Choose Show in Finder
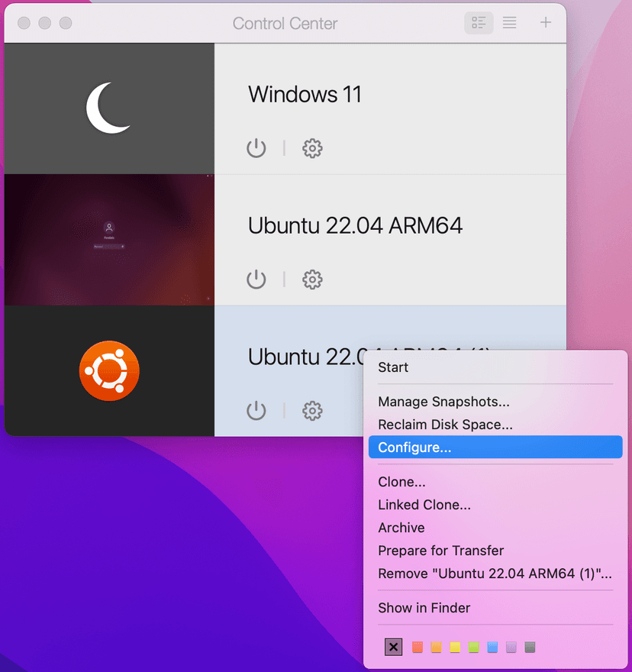This screenshot has height=672, width=632. coord(424,608)
